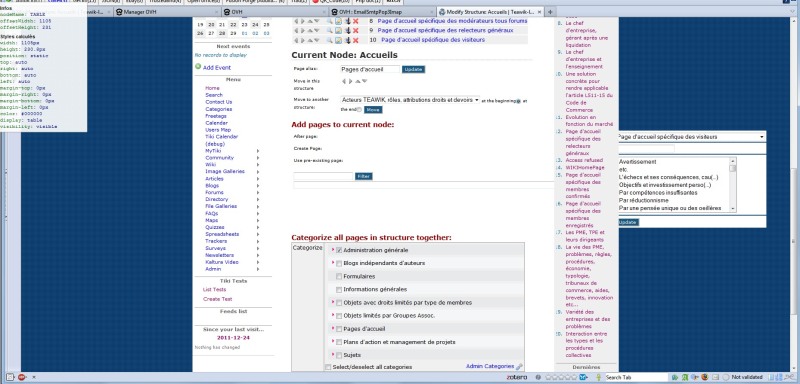The height and width of the screenshot is (384, 800).
Task: Uncheck Administration générale category
Action: click(x=339, y=250)
